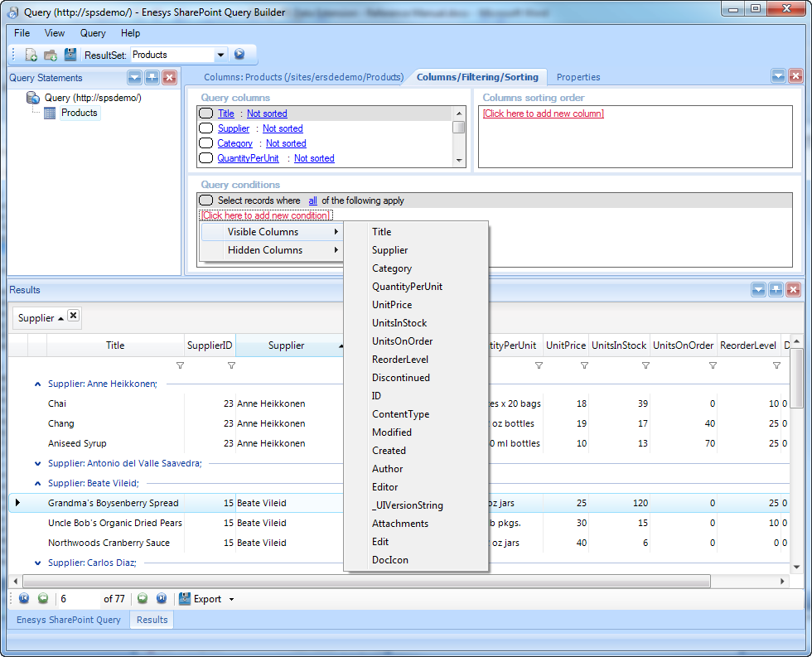Select UnitsInStock from the column menu
The height and width of the screenshot is (657, 812).
click(x=399, y=323)
